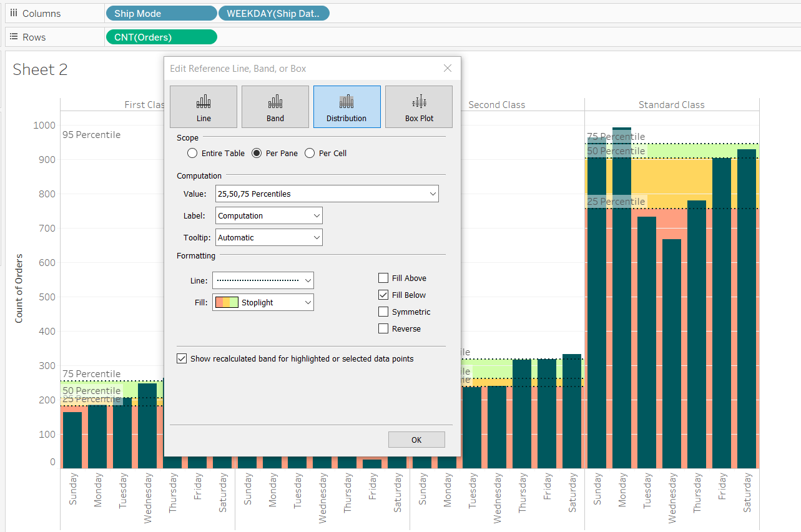Select the Box Plot type button
The height and width of the screenshot is (532, 801).
419,107
